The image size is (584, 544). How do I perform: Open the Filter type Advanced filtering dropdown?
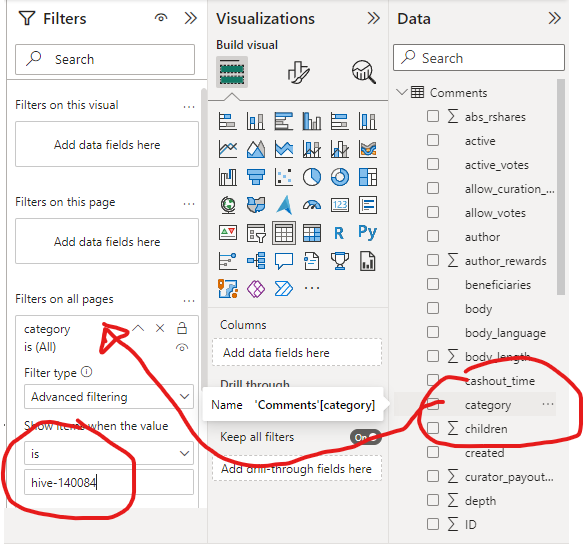click(109, 397)
